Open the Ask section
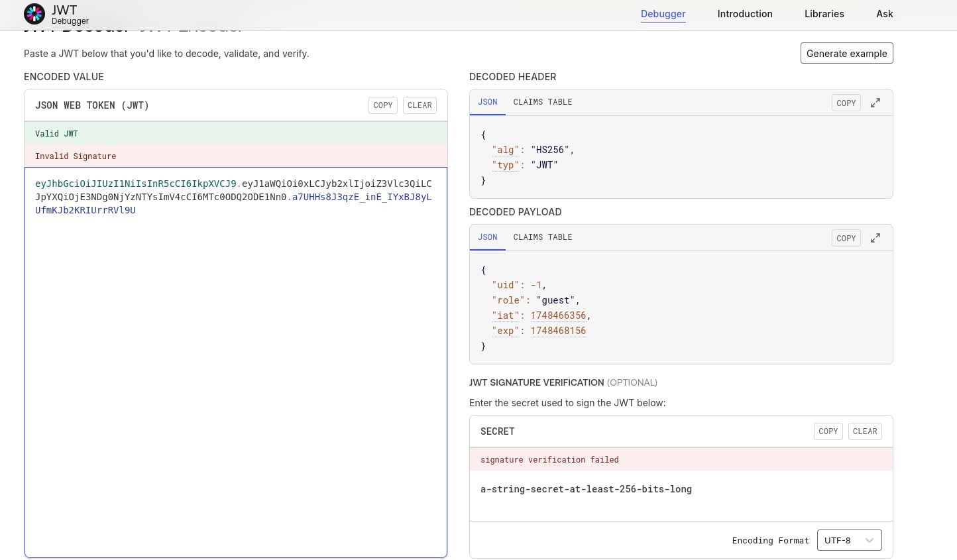Viewport: 957px width, 560px height. coord(885,13)
